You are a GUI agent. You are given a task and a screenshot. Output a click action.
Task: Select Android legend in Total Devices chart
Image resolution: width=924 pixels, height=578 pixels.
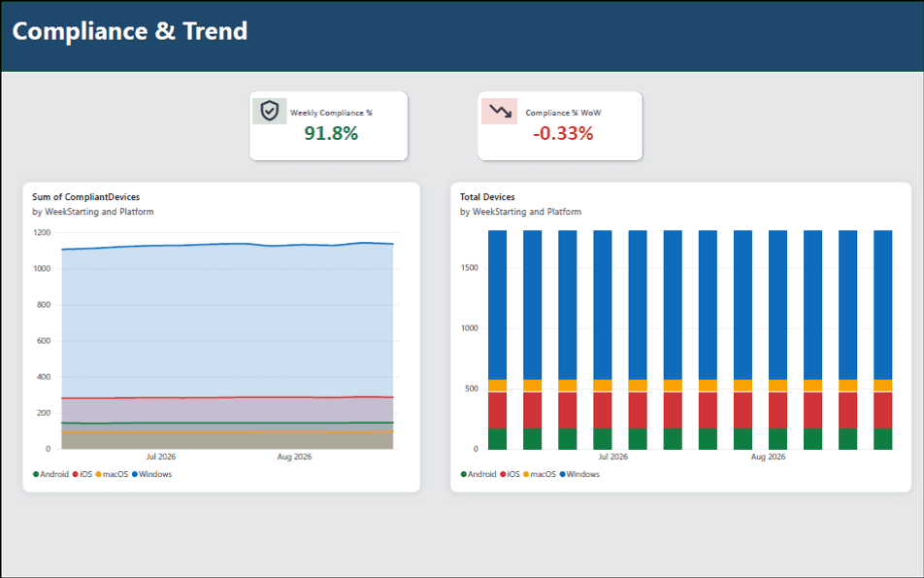pyautogui.click(x=479, y=474)
